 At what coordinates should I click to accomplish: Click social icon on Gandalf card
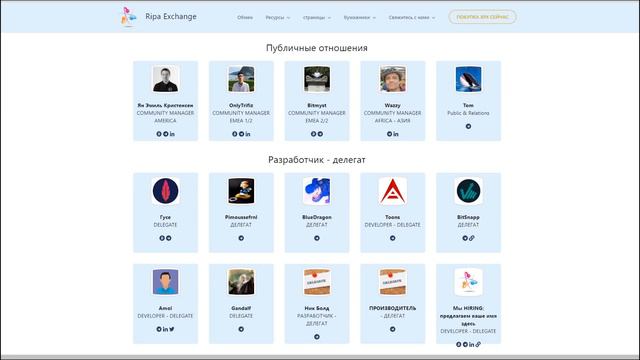click(x=241, y=329)
